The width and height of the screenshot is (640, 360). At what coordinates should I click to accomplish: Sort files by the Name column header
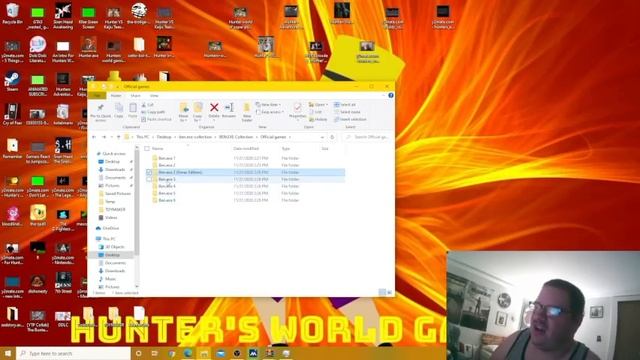click(x=158, y=149)
